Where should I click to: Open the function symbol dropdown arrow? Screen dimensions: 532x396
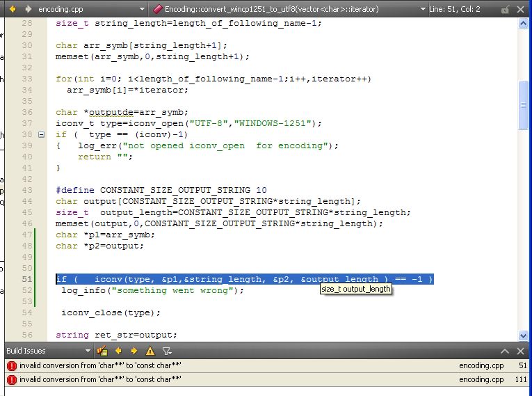coord(423,9)
